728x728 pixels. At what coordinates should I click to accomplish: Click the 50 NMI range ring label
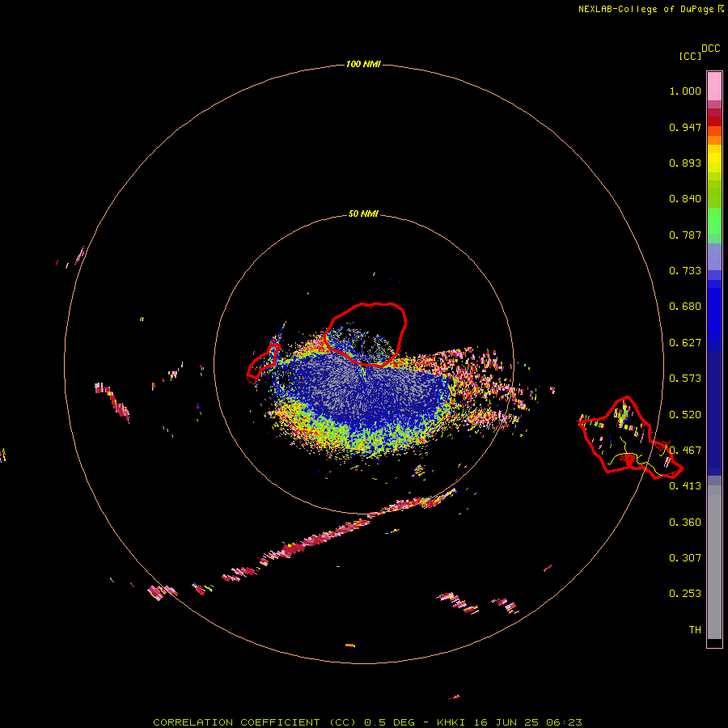click(363, 214)
